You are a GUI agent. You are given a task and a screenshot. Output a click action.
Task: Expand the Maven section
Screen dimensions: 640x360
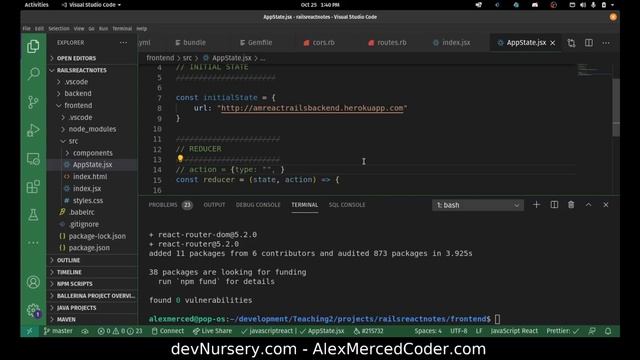66,319
